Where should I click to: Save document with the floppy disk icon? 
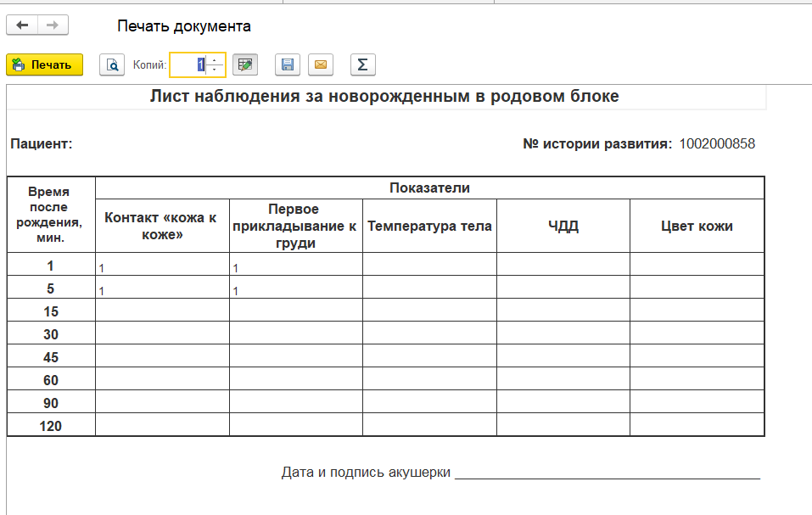coord(288,64)
